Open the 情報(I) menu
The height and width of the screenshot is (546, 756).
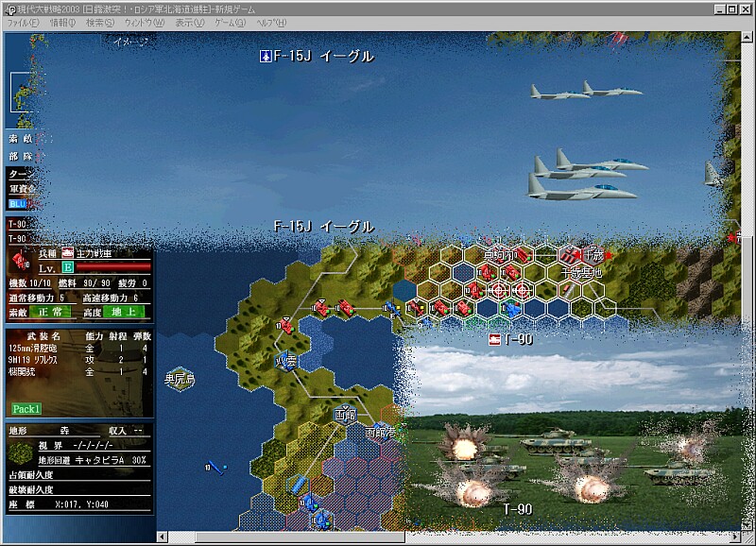point(62,23)
